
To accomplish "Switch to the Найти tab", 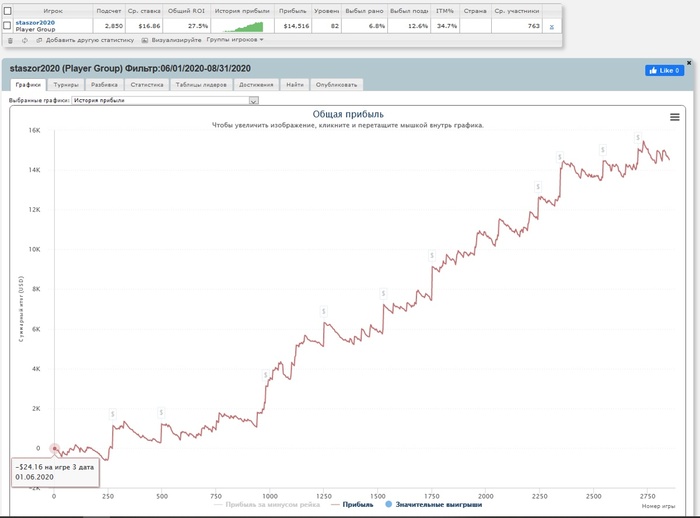I will (295, 84).
